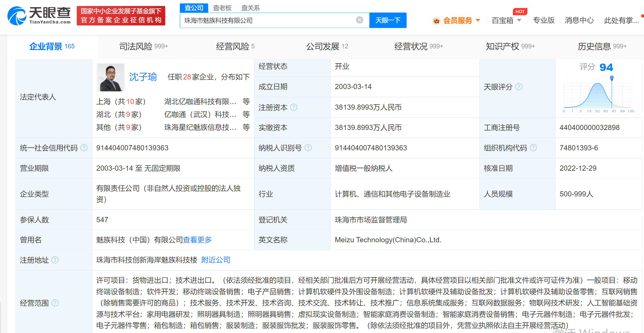Select 人员规模 value 500-999人

click(x=576, y=194)
